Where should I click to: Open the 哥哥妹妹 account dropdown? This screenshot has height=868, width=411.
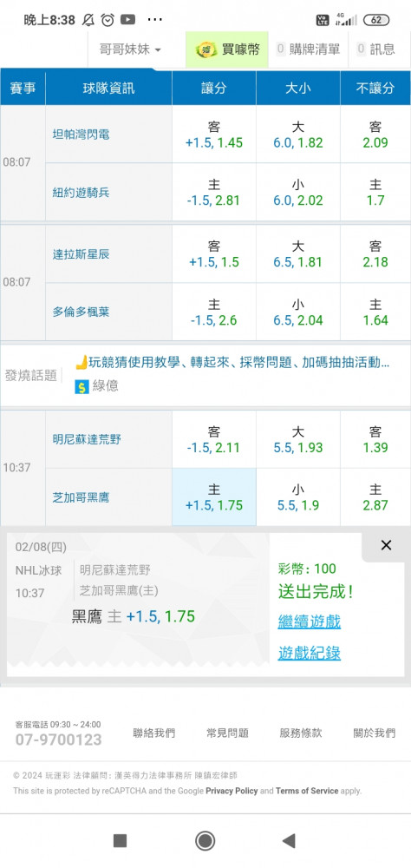(x=130, y=49)
